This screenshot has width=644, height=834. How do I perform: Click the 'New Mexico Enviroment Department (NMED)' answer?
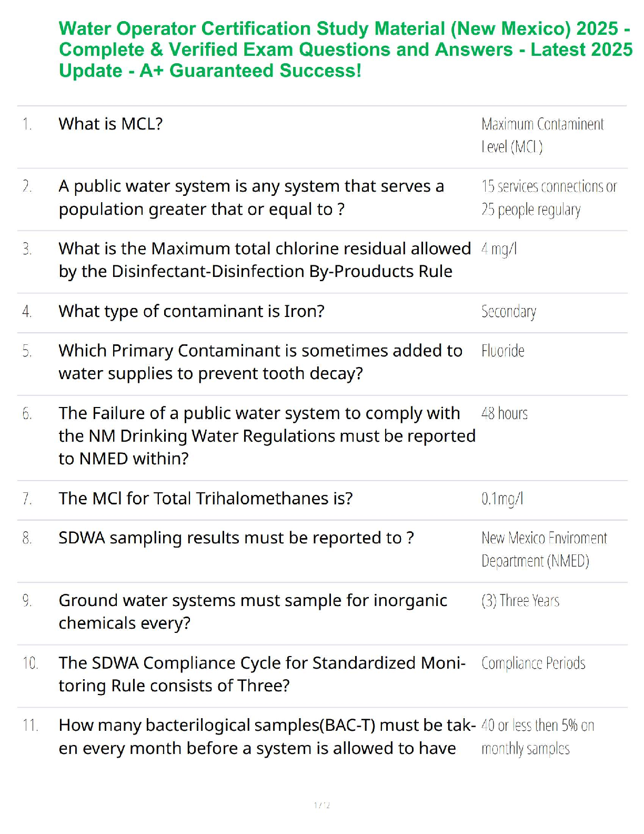click(x=544, y=549)
